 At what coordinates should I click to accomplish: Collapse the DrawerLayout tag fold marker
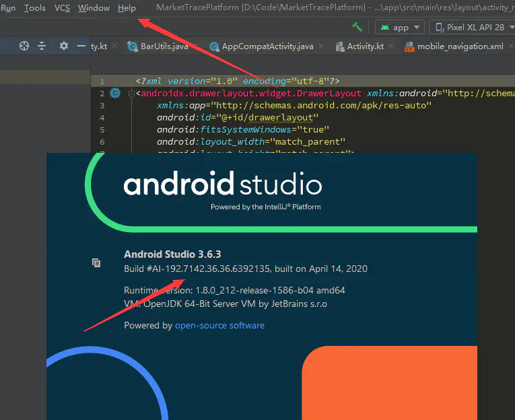(131, 94)
